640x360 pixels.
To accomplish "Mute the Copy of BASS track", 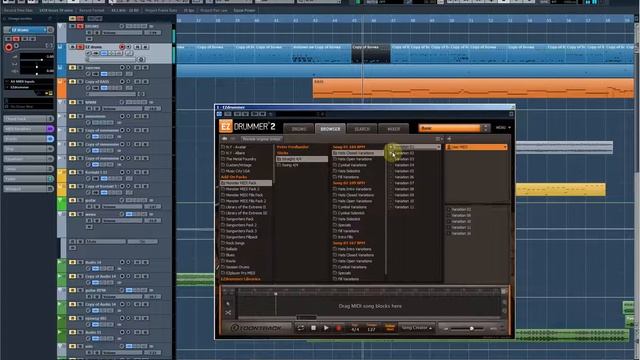I will coord(72,82).
